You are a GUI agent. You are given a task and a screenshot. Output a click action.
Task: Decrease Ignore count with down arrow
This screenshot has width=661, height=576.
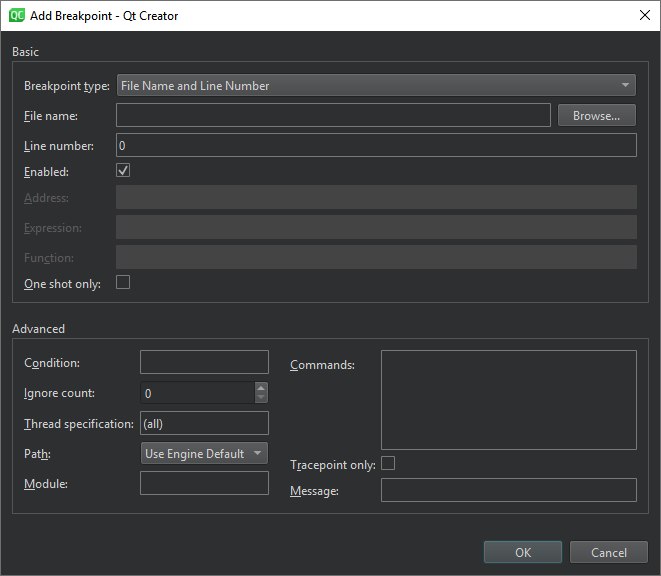click(x=261, y=398)
